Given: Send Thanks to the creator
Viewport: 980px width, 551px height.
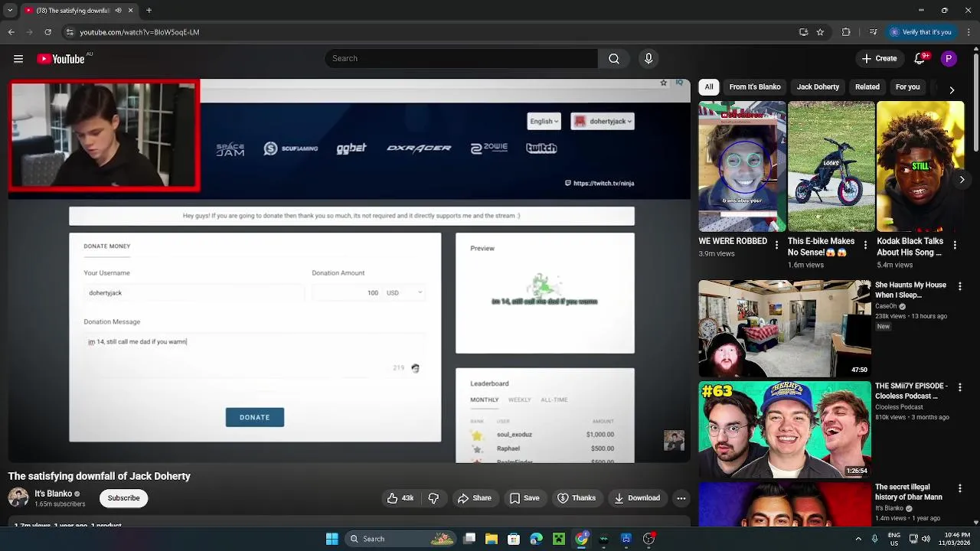Looking at the screenshot, I should [577, 498].
